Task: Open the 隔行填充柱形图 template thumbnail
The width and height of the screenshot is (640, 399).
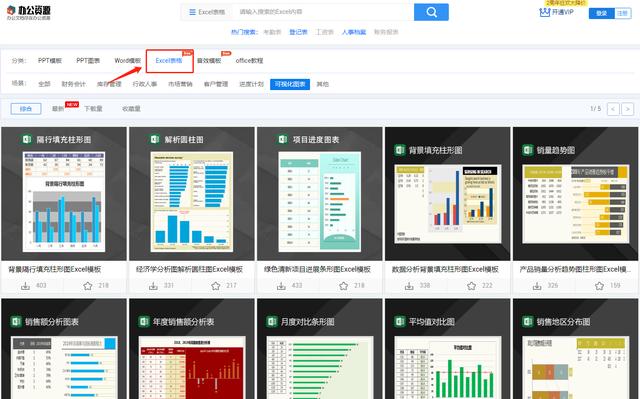Action: (x=64, y=194)
